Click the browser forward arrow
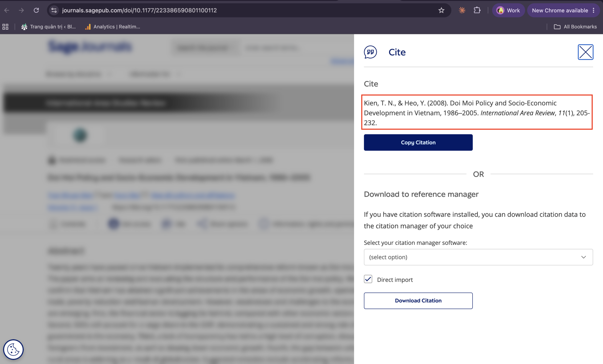Viewport: 603px width, 364px height. click(21, 10)
